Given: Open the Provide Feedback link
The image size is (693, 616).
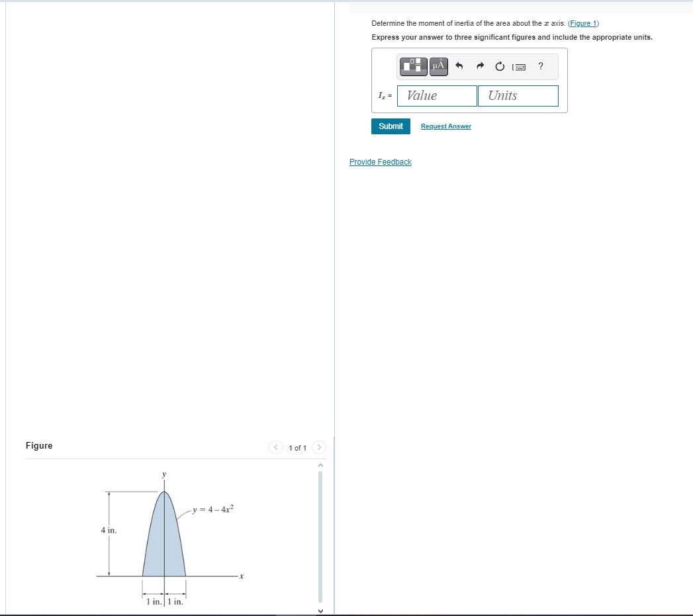Looking at the screenshot, I should click(x=380, y=161).
